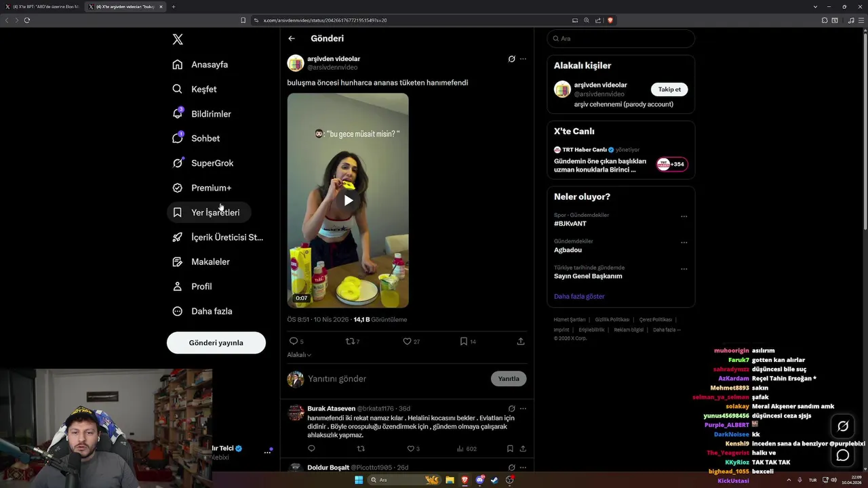
Task: Open the floating chat messages button
Action: click(x=843, y=455)
